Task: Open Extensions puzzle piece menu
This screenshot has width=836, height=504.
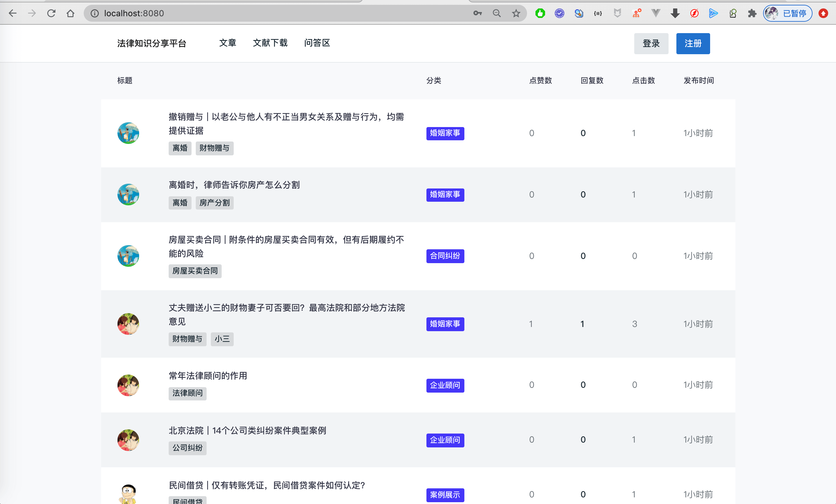Action: point(752,13)
